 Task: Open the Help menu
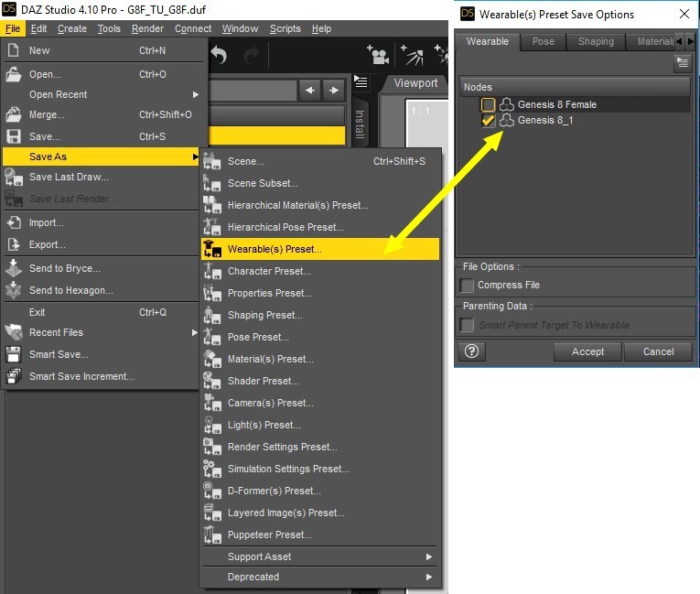click(321, 28)
